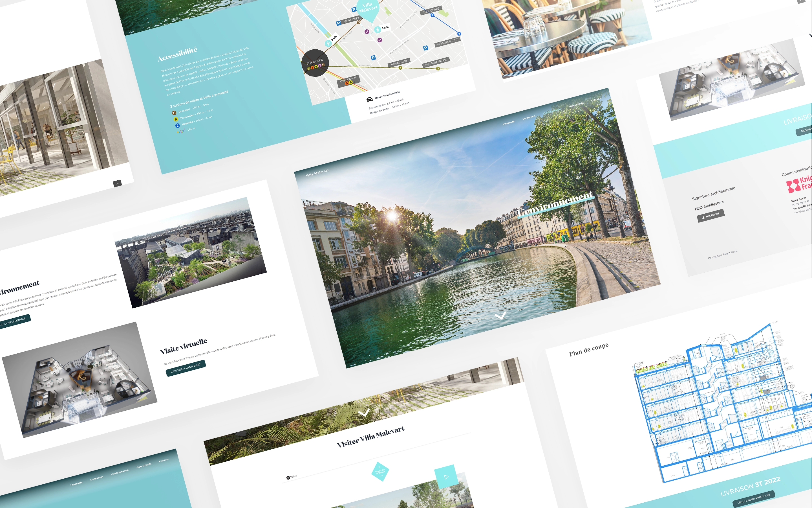This screenshot has width=812, height=508.
Task: Click the Accessibilité heading
Action: [x=178, y=54]
